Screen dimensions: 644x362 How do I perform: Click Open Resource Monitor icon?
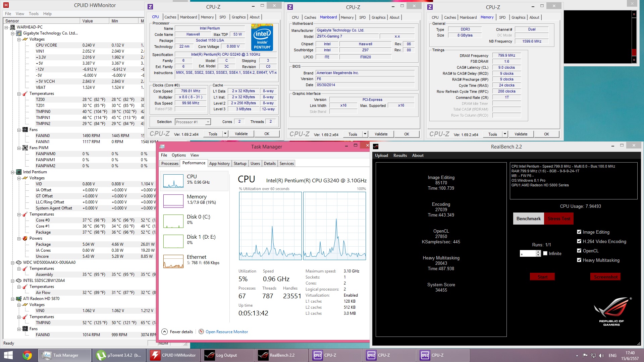coord(201,331)
